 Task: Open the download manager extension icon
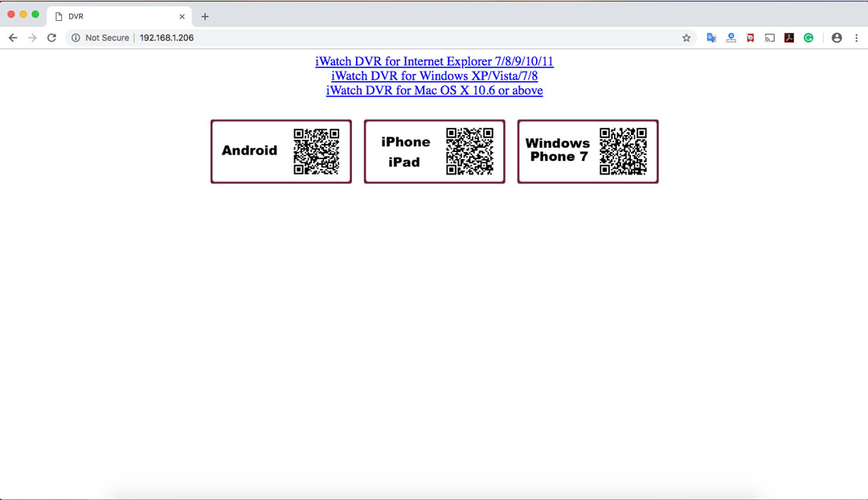(731, 38)
